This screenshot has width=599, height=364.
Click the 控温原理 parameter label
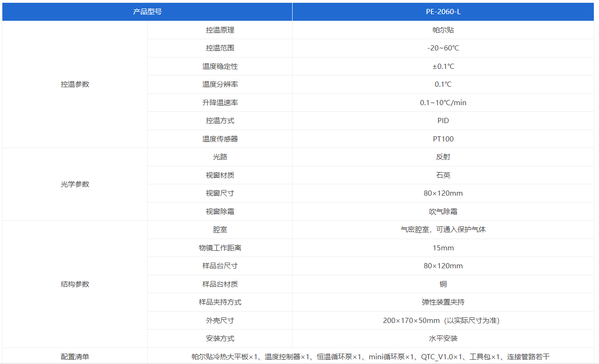[x=220, y=30]
